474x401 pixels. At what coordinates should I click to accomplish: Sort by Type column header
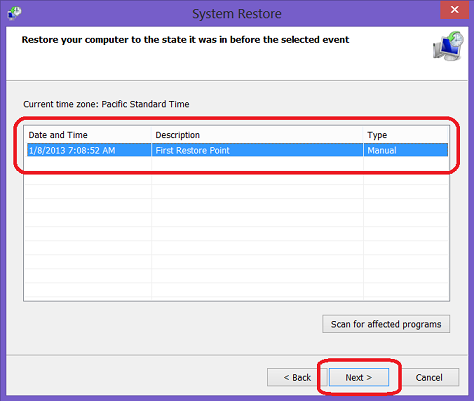pos(406,135)
